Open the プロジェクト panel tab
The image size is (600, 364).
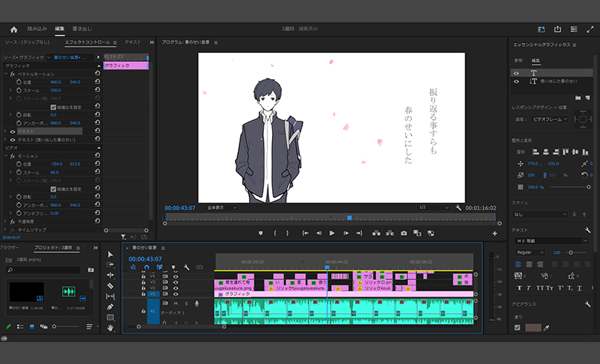53,248
